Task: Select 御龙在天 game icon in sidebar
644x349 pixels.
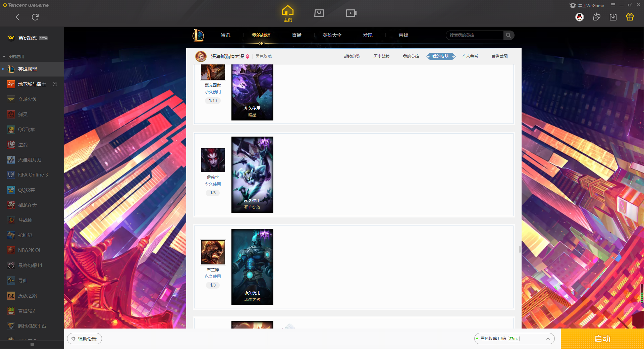Action: coord(11,205)
